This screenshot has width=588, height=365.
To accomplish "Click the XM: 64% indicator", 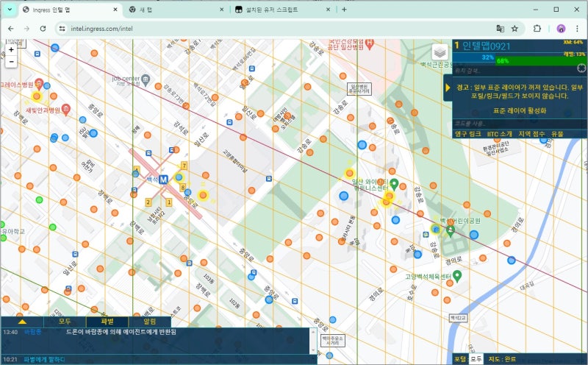I will point(573,42).
